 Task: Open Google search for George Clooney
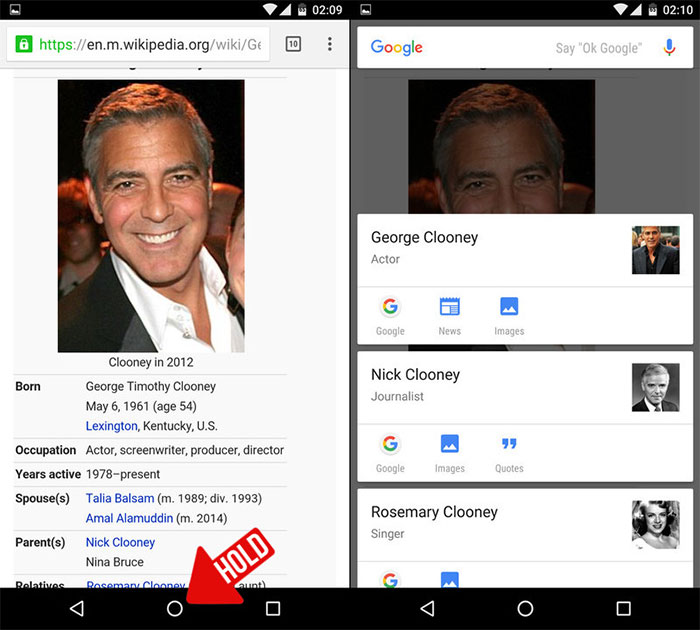click(390, 315)
